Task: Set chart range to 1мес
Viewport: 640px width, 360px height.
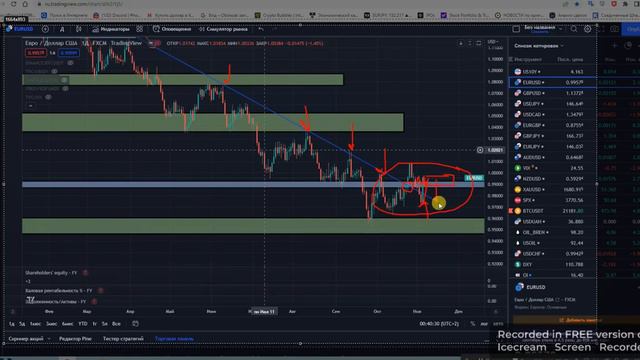Action: (x=35, y=324)
